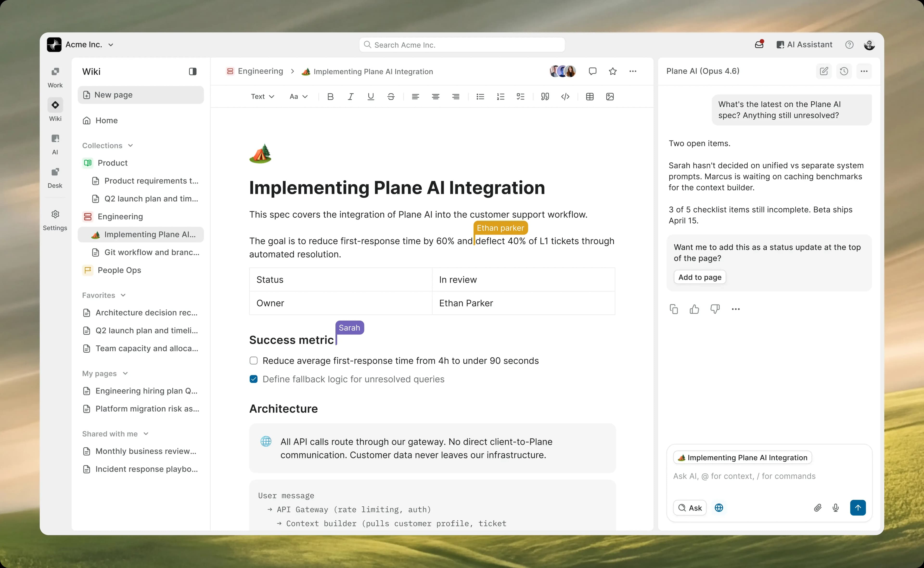Screen dimensions: 924x568
Task: Start a new AI chat
Action: coord(824,71)
